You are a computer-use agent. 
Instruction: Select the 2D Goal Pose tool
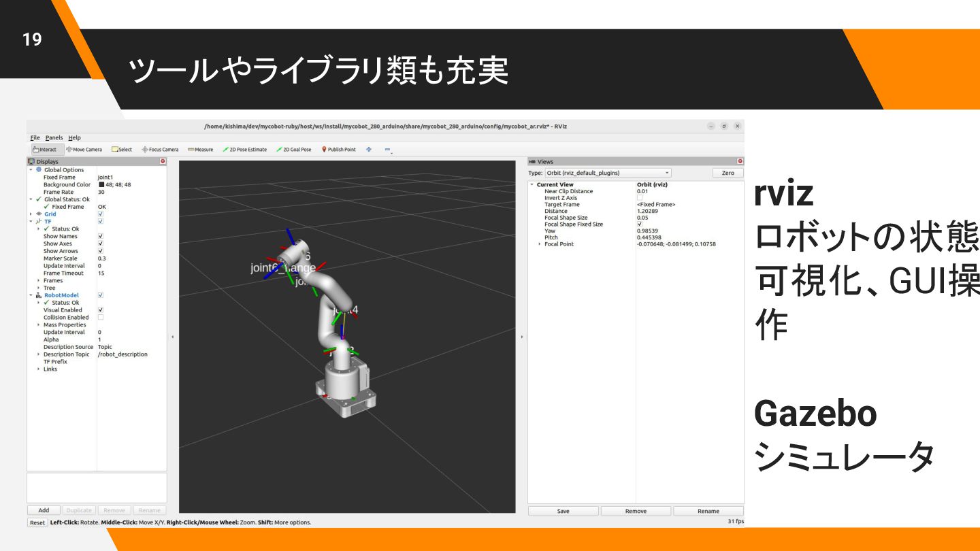pos(293,150)
